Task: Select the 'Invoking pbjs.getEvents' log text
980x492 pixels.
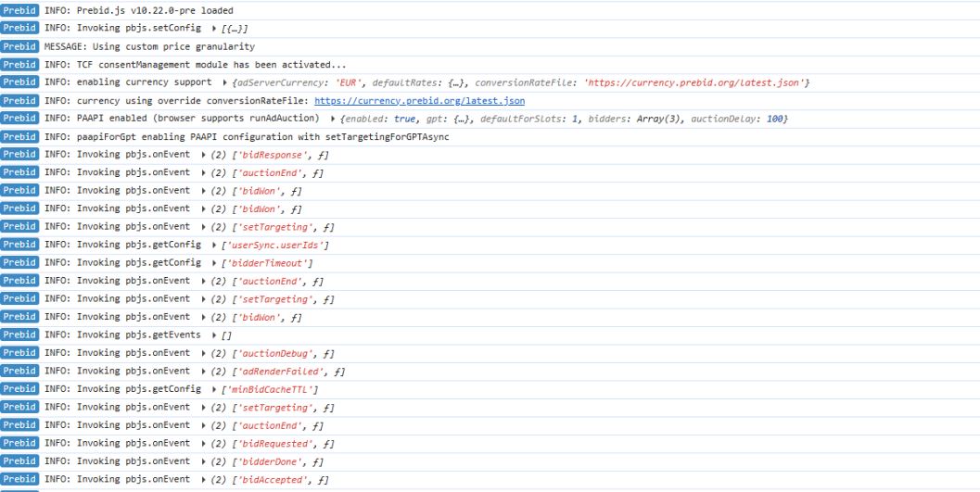Action: click(139, 336)
